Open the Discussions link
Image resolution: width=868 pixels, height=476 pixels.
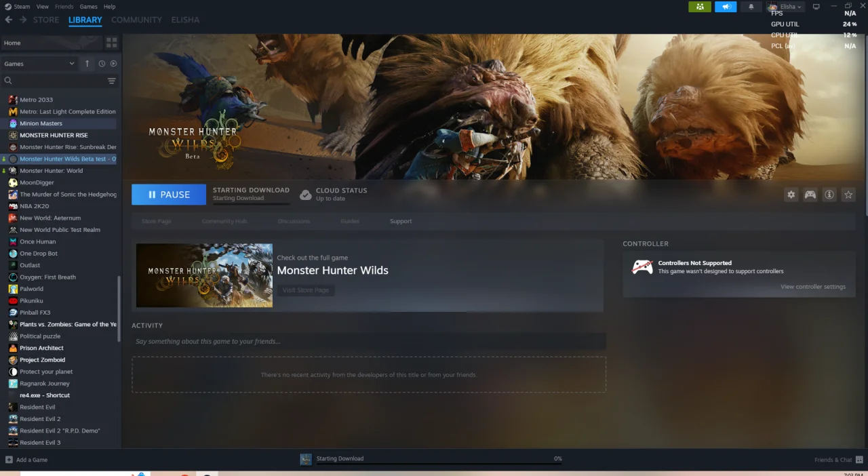(294, 221)
